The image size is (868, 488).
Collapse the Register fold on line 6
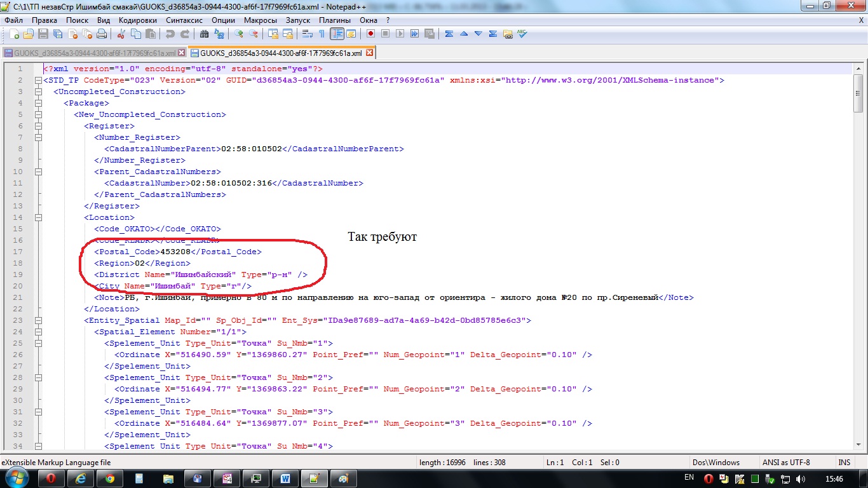tap(38, 126)
